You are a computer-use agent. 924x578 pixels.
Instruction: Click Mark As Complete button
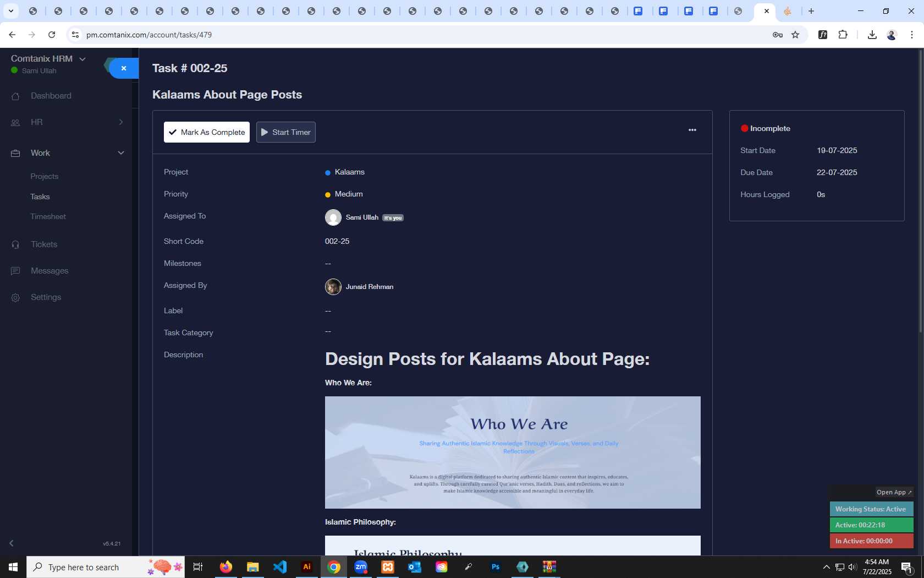pyautogui.click(x=207, y=132)
